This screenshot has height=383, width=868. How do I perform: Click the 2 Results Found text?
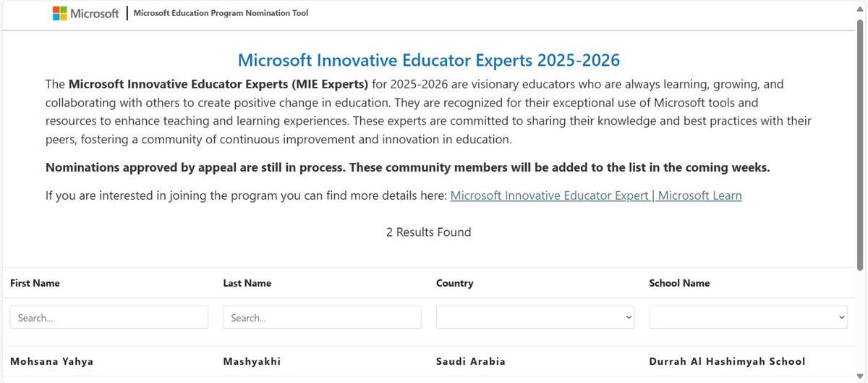pyautogui.click(x=429, y=232)
